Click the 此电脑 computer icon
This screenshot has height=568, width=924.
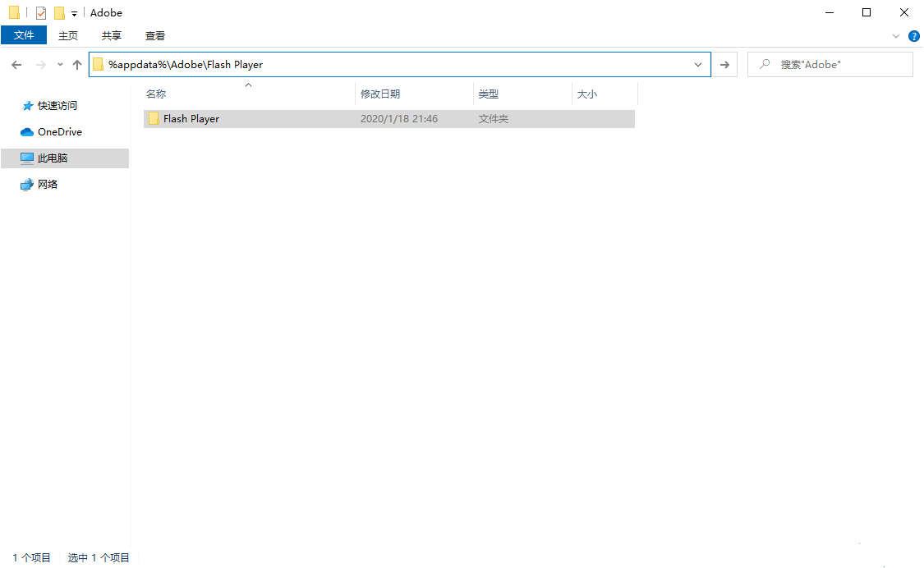[27, 158]
